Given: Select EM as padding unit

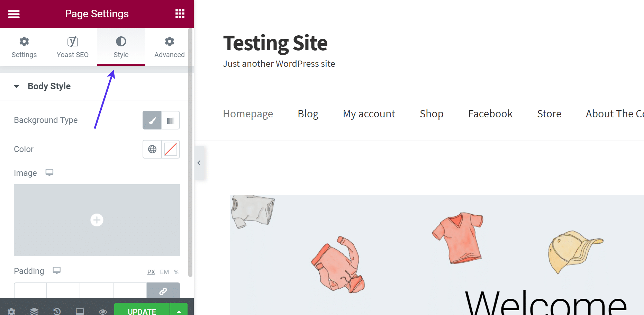Looking at the screenshot, I should tap(164, 272).
